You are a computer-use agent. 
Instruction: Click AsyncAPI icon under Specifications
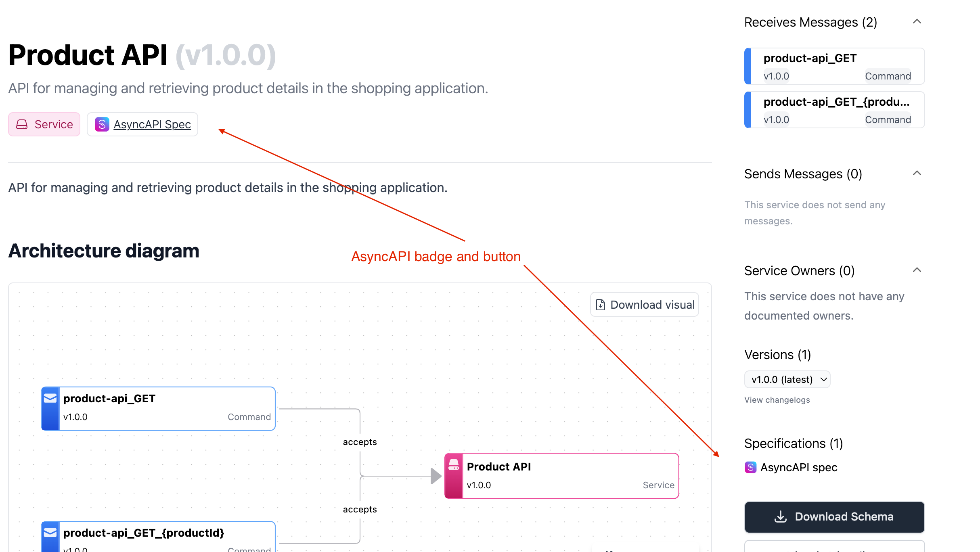tap(750, 467)
